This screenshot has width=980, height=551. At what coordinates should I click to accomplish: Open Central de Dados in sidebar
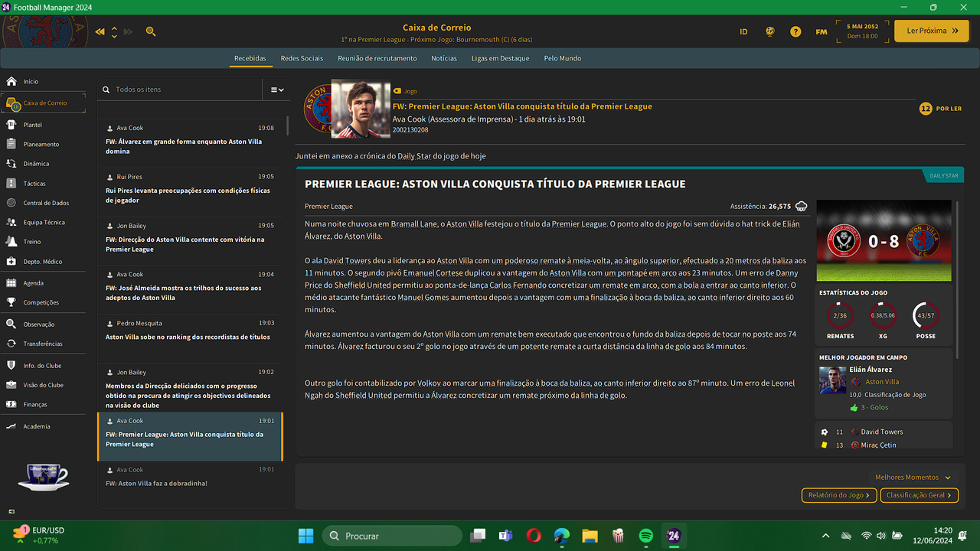(x=46, y=203)
